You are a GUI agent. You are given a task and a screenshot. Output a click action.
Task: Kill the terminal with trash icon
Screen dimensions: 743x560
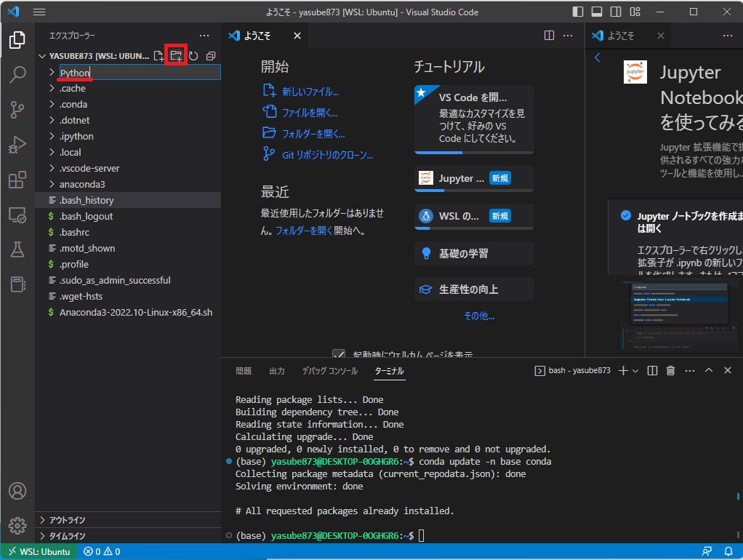coord(670,371)
